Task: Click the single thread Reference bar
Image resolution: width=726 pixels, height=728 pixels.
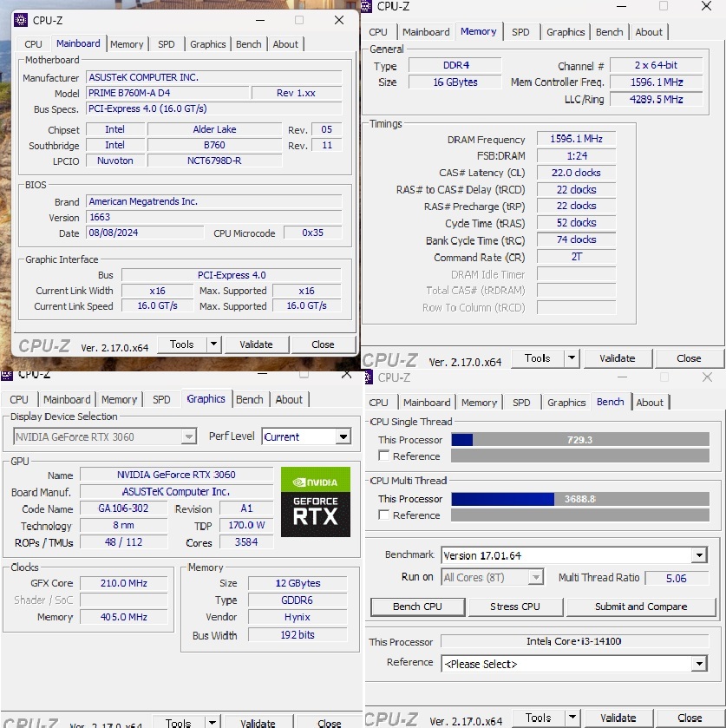Action: [x=580, y=456]
